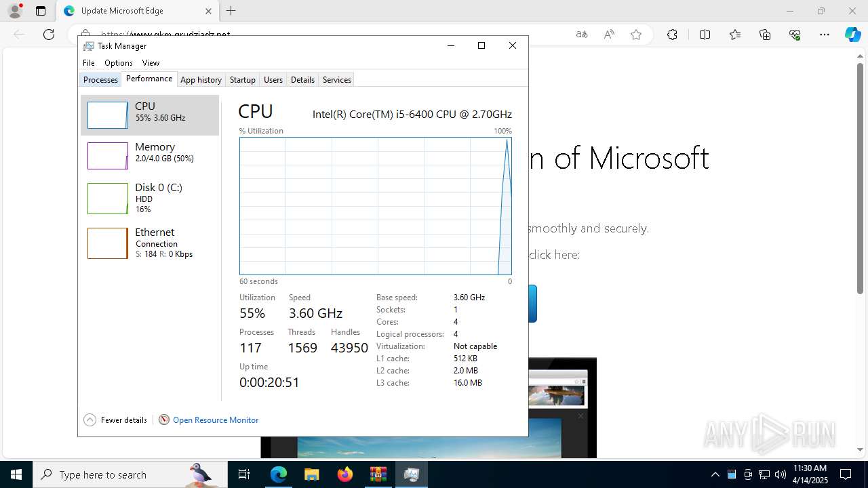Select the CPU entry in the sidebar

[x=150, y=115]
